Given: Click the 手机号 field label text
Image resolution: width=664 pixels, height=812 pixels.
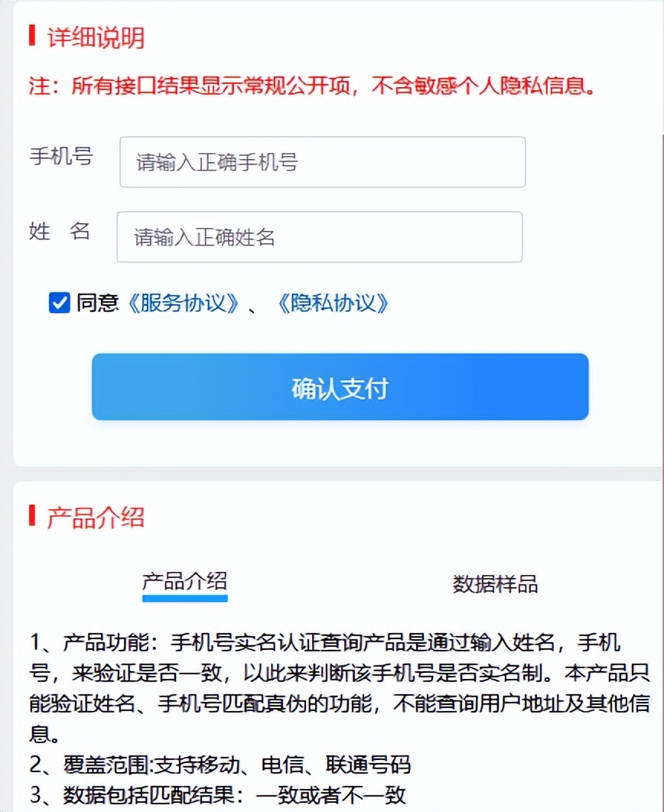Looking at the screenshot, I should point(60,157).
